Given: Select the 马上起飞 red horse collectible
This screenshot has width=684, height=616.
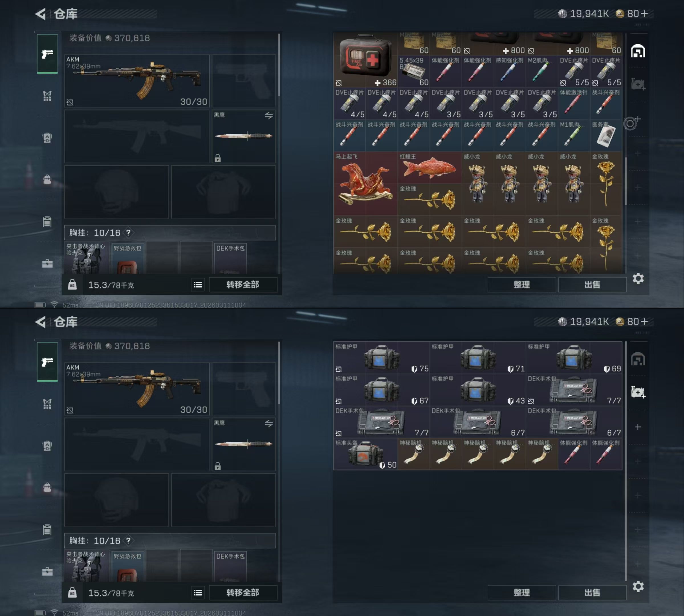Looking at the screenshot, I should click(x=365, y=183).
